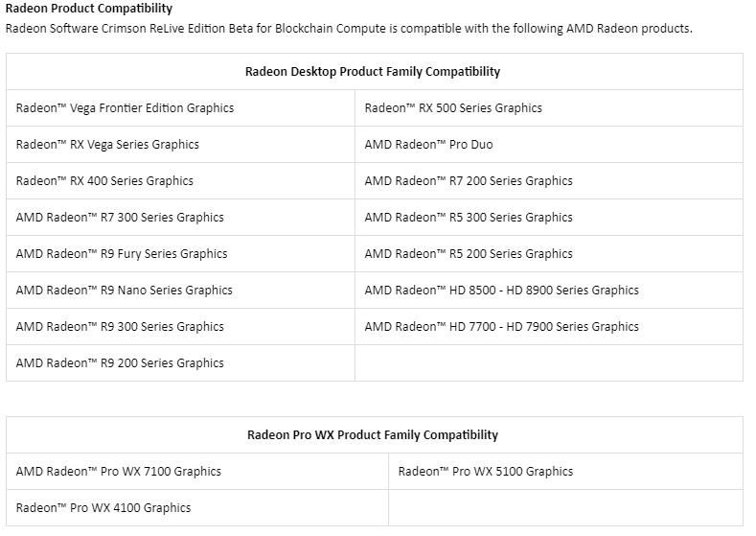Select AMD Radeon Pro WX 7100 Graphics
Screen dimensions: 756x536
click(x=118, y=472)
